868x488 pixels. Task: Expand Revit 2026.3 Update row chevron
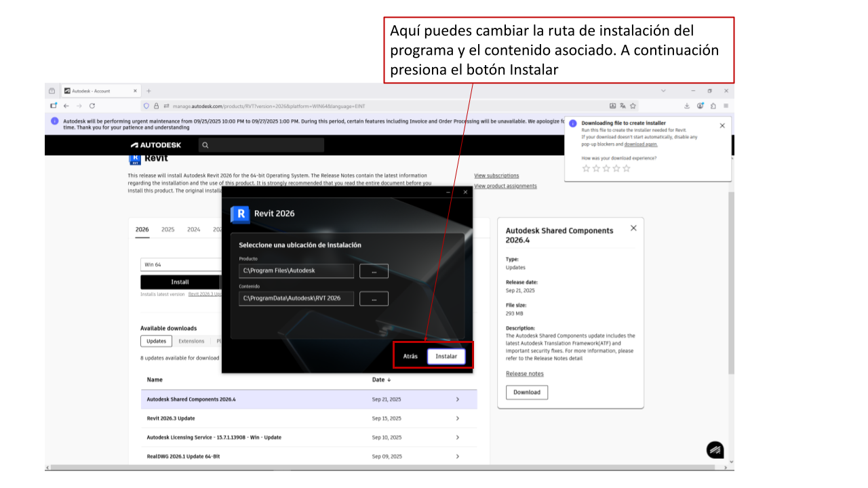458,418
